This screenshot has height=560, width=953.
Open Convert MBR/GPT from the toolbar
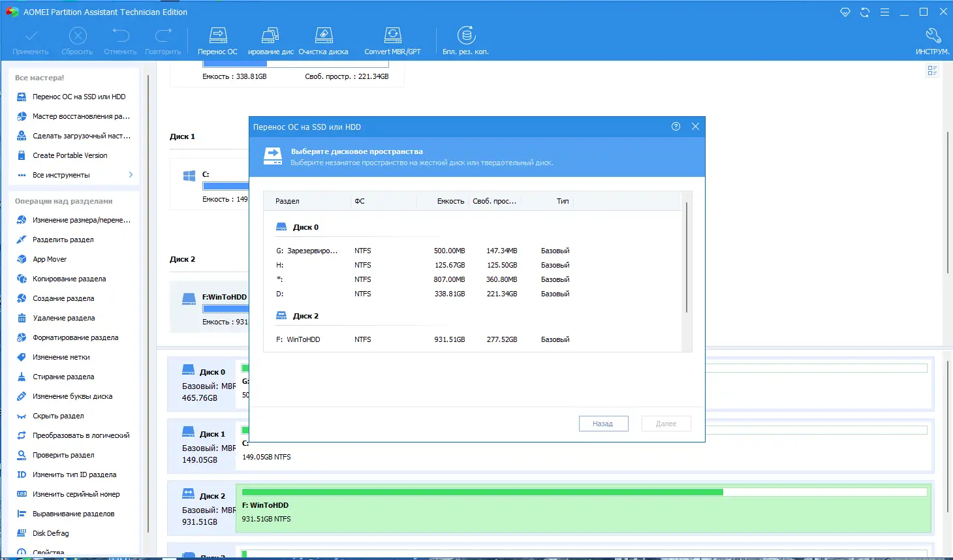point(393,41)
